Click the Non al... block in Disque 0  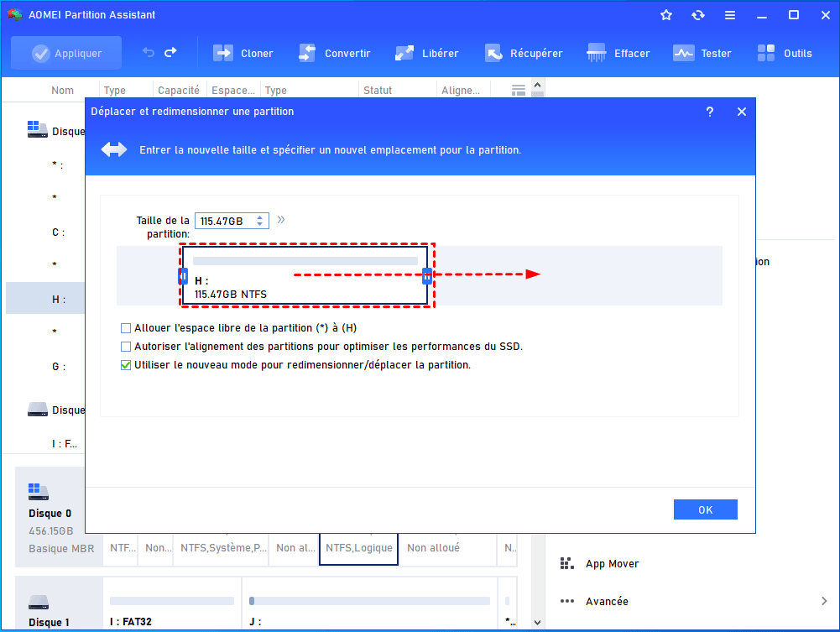click(x=295, y=548)
